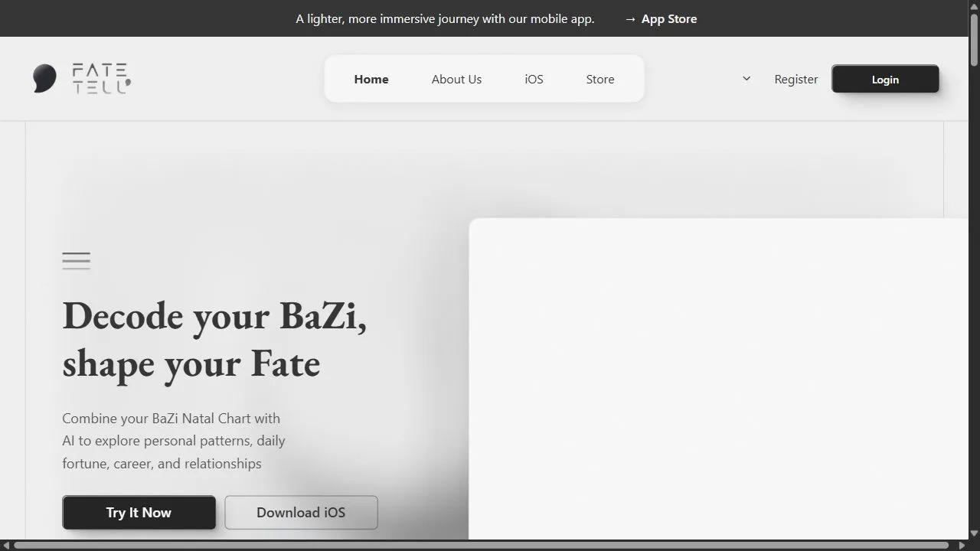Open the About Us nav item
The width and height of the screenshot is (980, 551).
click(x=456, y=79)
